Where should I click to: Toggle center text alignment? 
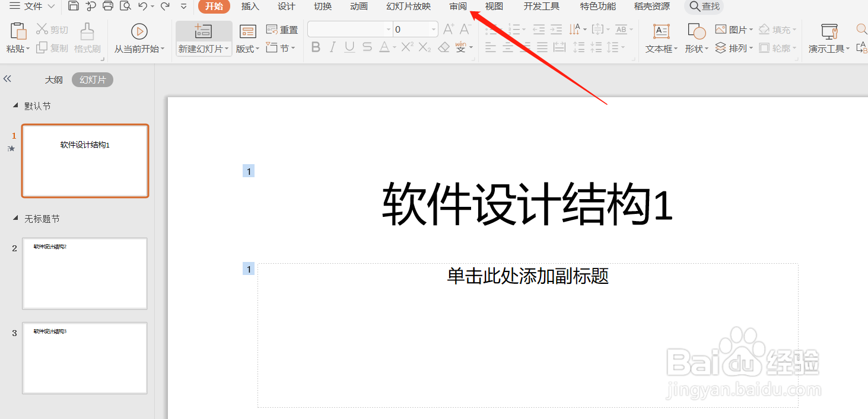(x=508, y=47)
